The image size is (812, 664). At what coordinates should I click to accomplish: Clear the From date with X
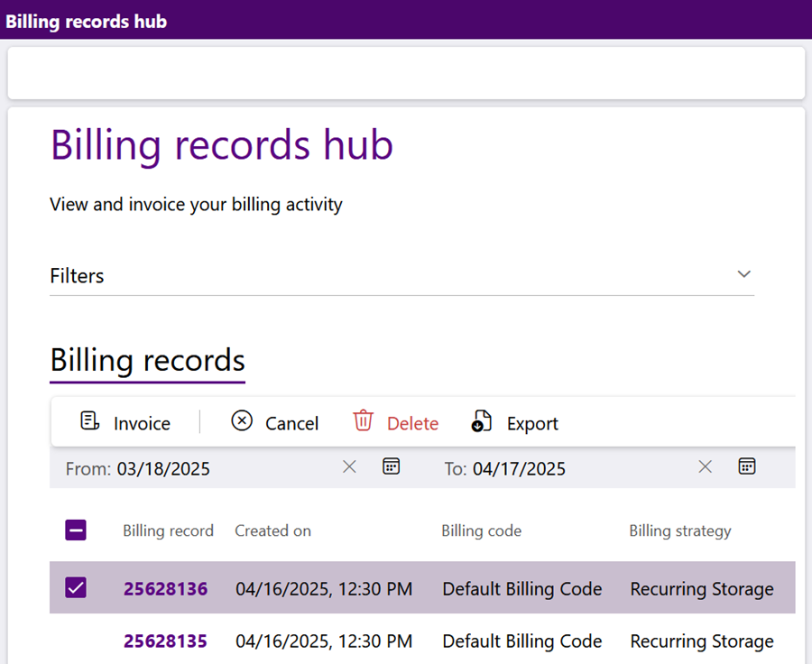click(x=349, y=466)
